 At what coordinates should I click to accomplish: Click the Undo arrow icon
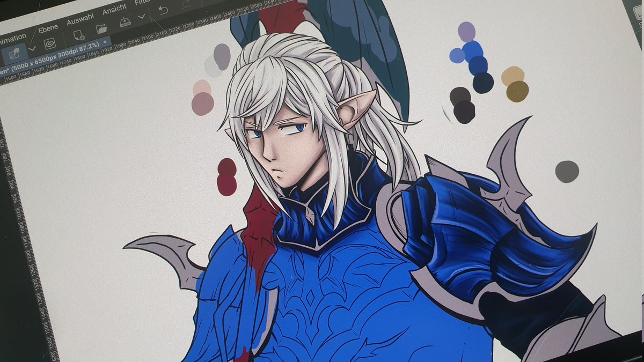(x=163, y=9)
